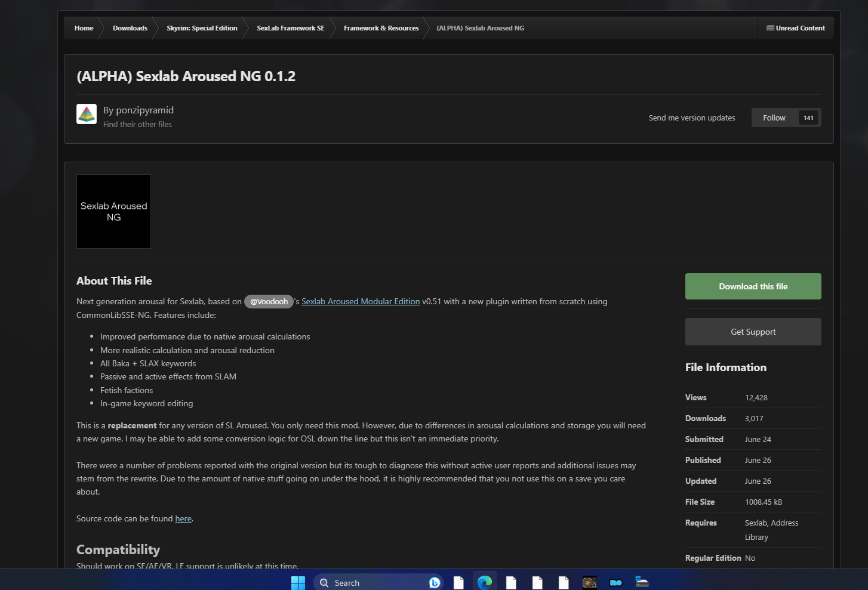
Task: Click bullet 'Improved performance due to native arousal calculations'
Action: tap(205, 336)
